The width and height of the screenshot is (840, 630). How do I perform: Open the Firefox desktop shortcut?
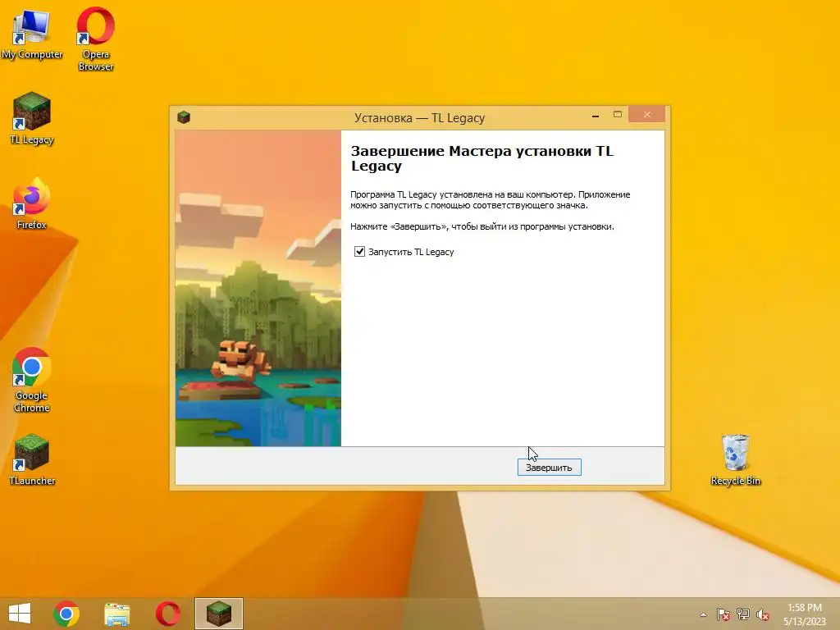[x=32, y=203]
